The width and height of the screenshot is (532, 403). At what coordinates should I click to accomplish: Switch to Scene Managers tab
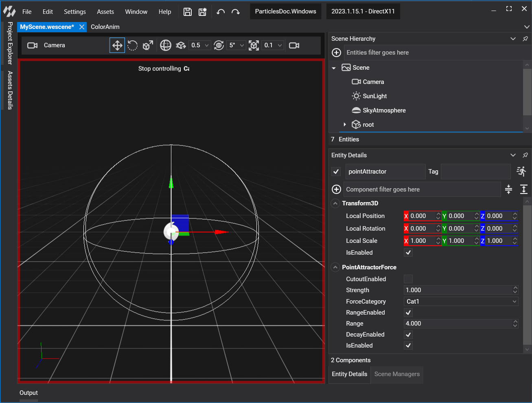tap(397, 374)
